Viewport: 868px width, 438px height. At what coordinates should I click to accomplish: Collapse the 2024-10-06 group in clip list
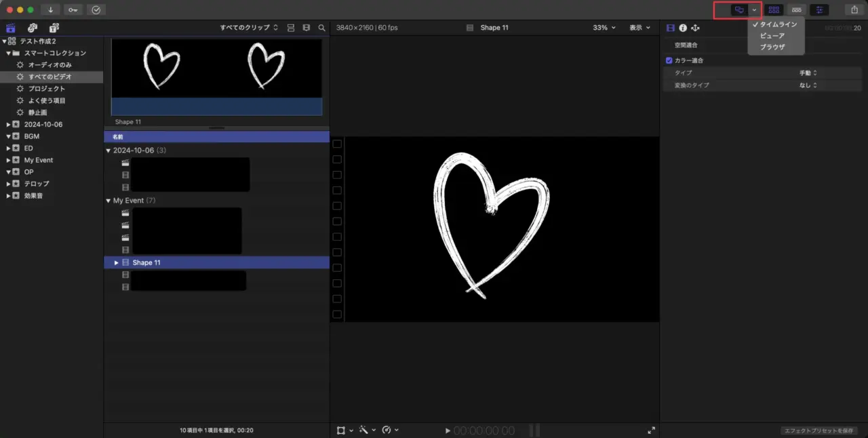pyautogui.click(x=108, y=151)
